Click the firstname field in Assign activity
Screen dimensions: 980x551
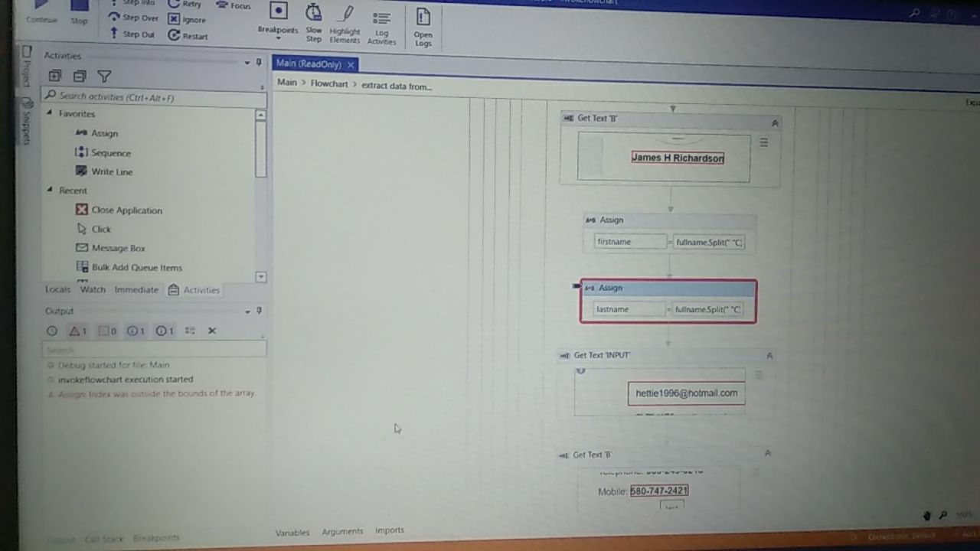[x=630, y=242]
